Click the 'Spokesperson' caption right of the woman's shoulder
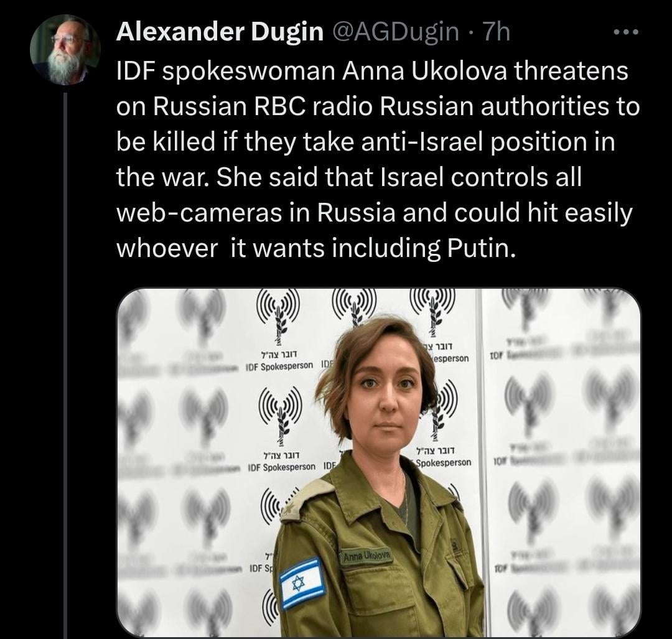This screenshot has width=672, height=639. pos(443,463)
